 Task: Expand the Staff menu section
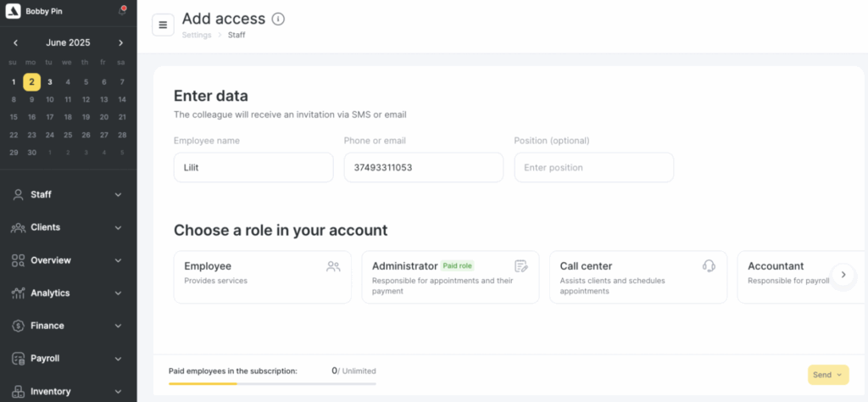pos(68,194)
